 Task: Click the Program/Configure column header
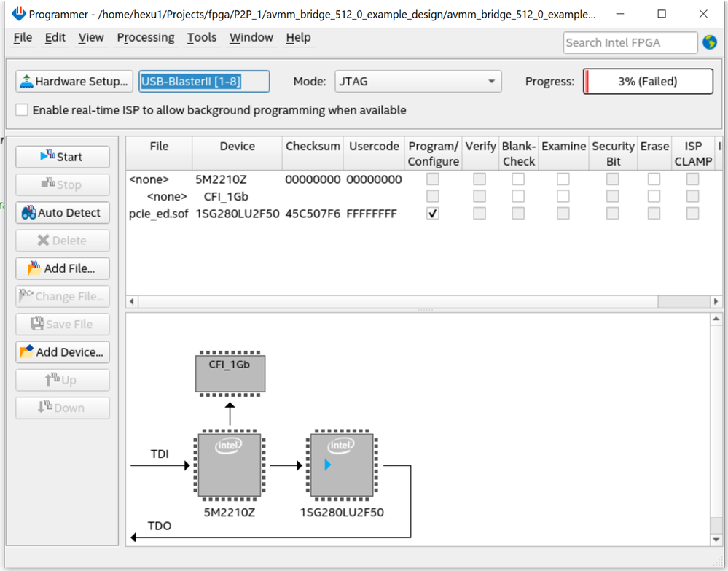pyautogui.click(x=433, y=153)
